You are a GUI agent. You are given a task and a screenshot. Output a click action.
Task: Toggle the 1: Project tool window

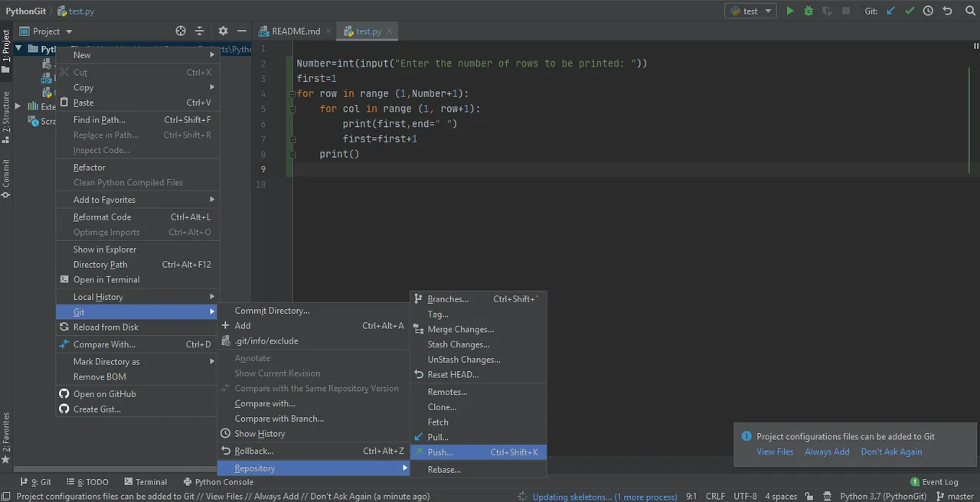click(x=6, y=51)
